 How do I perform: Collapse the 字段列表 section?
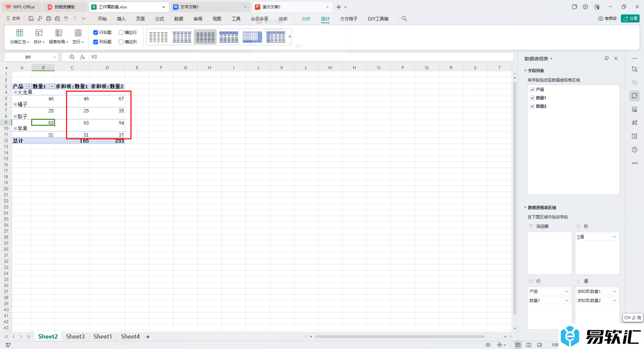525,71
